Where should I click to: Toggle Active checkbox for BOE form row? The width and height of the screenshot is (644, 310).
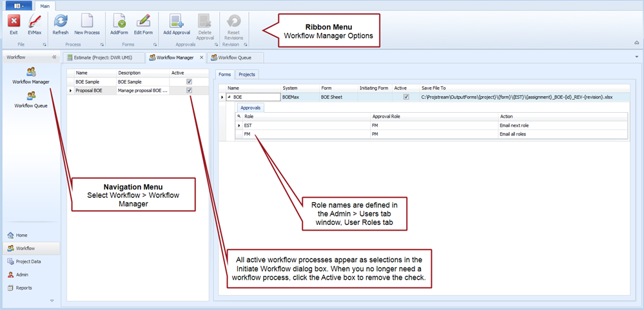(405, 97)
